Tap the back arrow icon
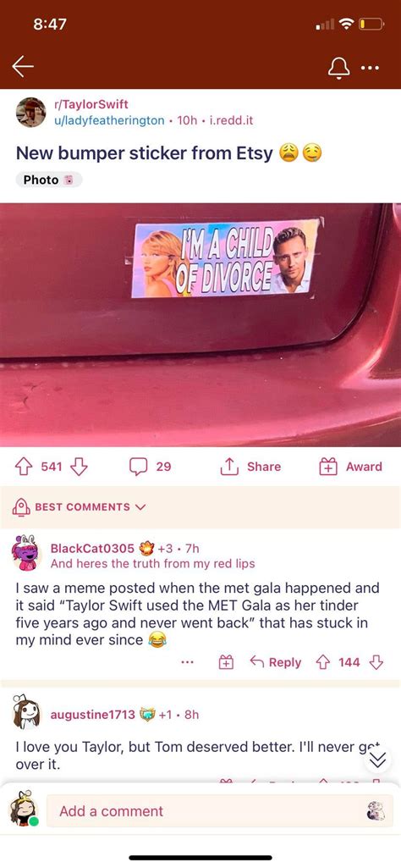Screen dimensions: 401x868 click(x=23, y=67)
